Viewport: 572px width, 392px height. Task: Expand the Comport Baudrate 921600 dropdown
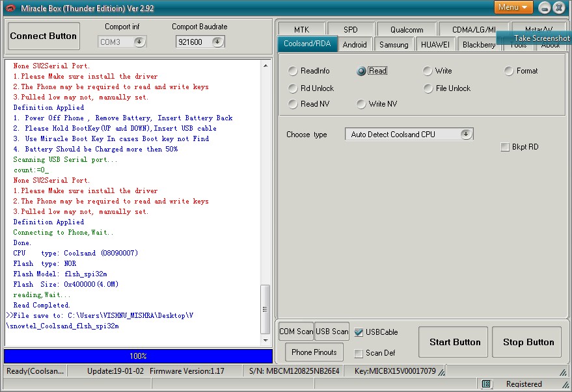217,42
